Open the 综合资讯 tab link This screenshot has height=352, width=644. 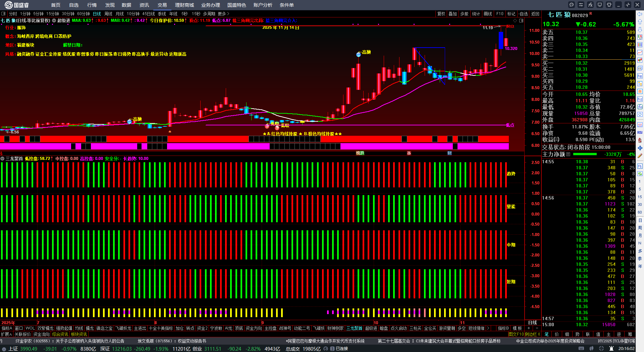[60, 334]
